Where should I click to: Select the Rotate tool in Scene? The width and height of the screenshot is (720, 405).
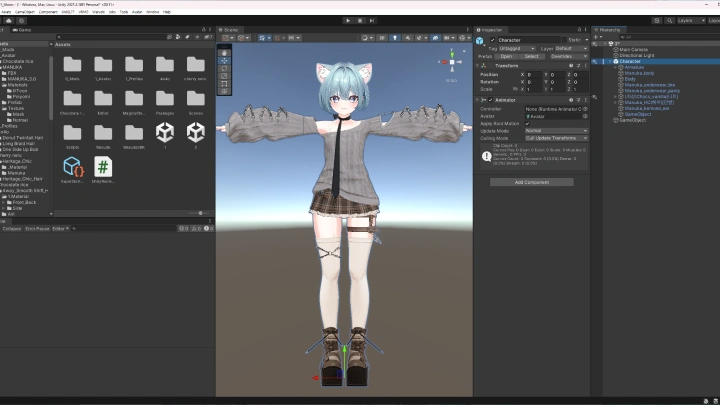tap(224, 68)
